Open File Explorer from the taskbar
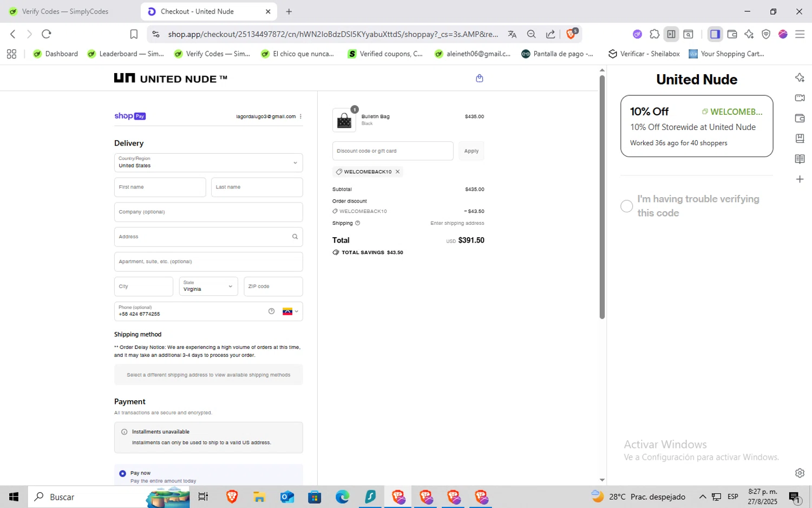Screen dimensions: 812x508 pos(259,497)
